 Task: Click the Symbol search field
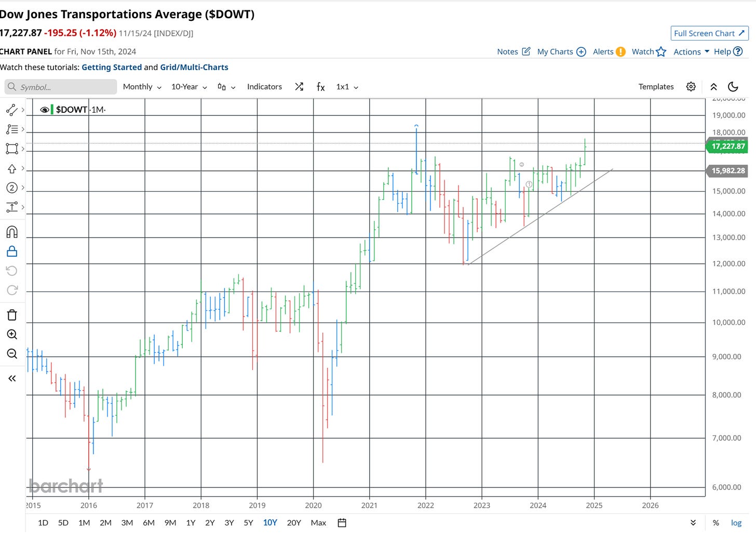tap(61, 87)
